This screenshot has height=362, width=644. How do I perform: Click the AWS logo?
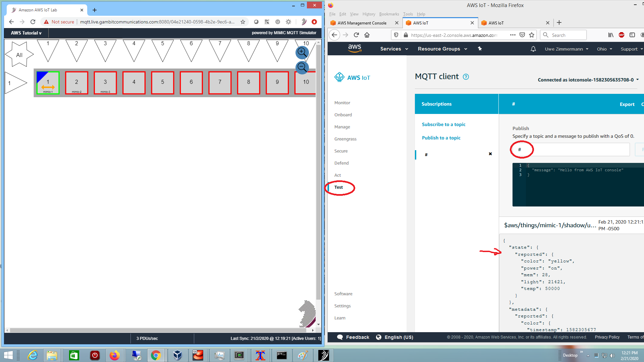(355, 49)
